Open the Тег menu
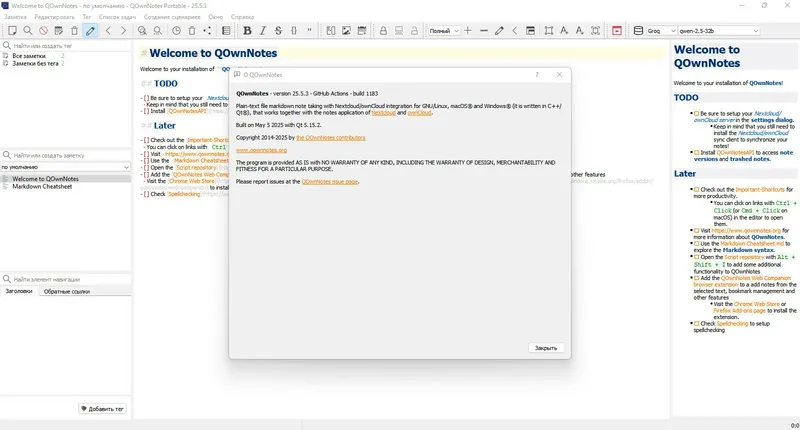800x430 pixels. pyautogui.click(x=87, y=17)
